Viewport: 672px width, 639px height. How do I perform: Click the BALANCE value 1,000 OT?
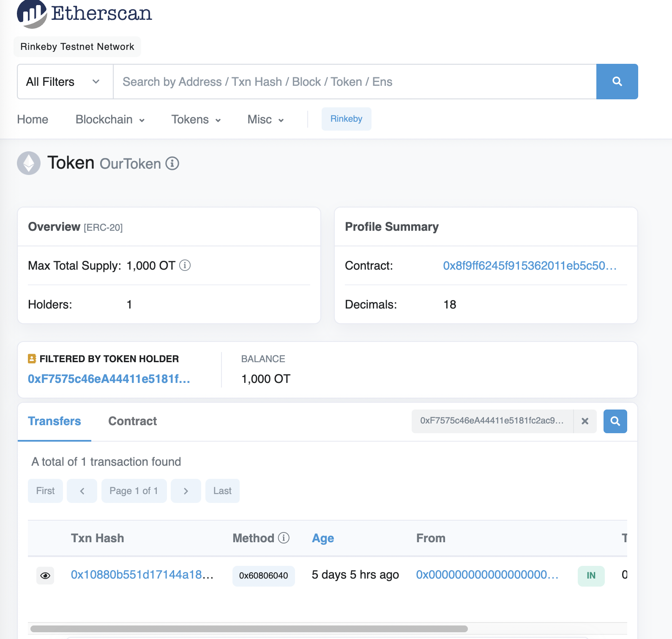(x=266, y=379)
